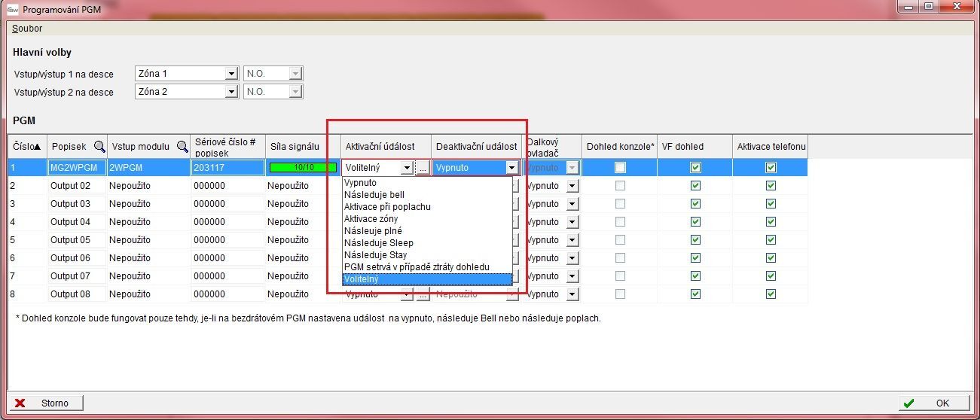This screenshot has width=980, height=420.
Task: Click the red X Storno icon
Action: (x=20, y=403)
